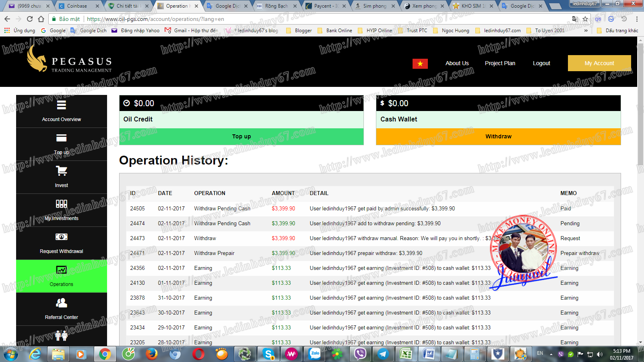This screenshot has width=644, height=362.
Task: Click Logout in the header
Action: point(541,63)
